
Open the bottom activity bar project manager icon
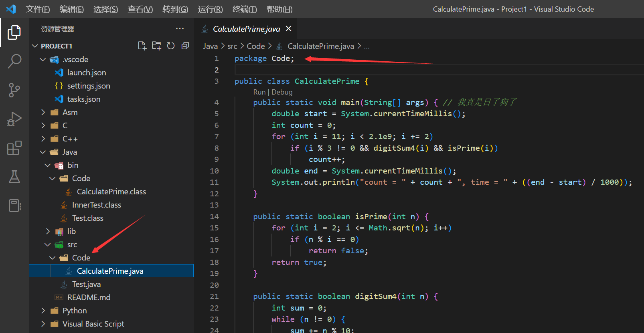tap(14, 206)
